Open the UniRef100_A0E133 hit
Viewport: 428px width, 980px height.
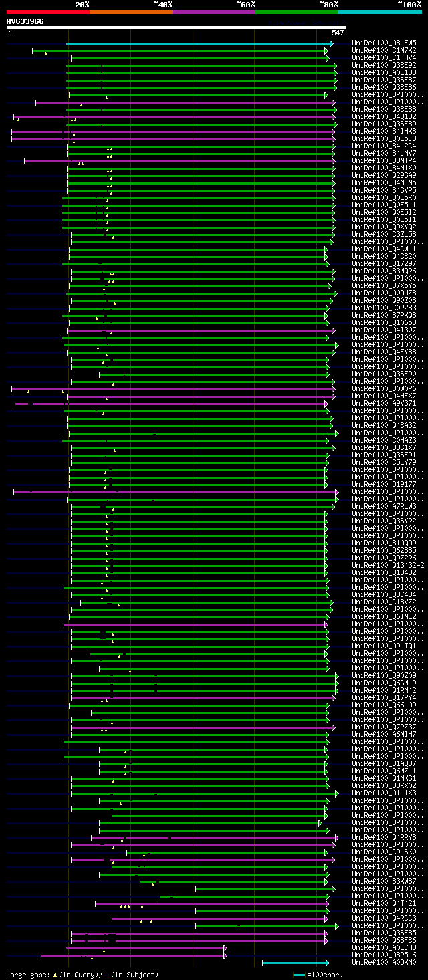384,73
